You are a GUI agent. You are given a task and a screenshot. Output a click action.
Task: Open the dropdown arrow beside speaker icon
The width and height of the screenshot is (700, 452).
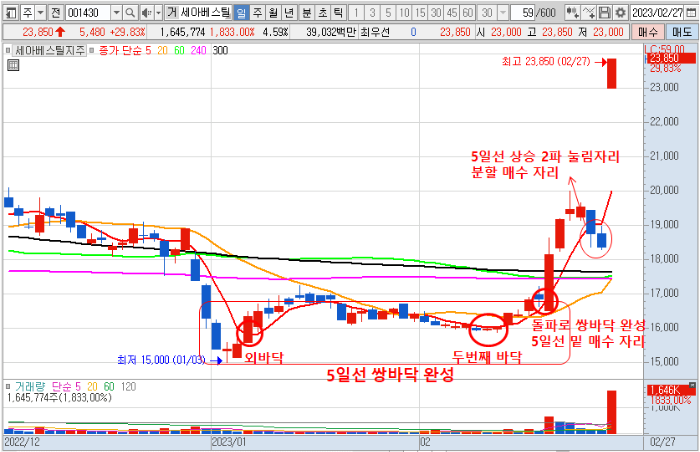158,13
